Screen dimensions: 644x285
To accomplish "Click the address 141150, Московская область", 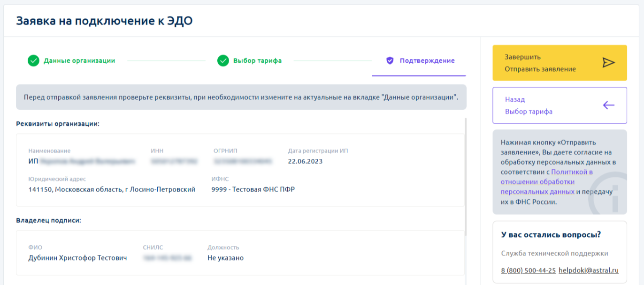I will click(x=112, y=189).
